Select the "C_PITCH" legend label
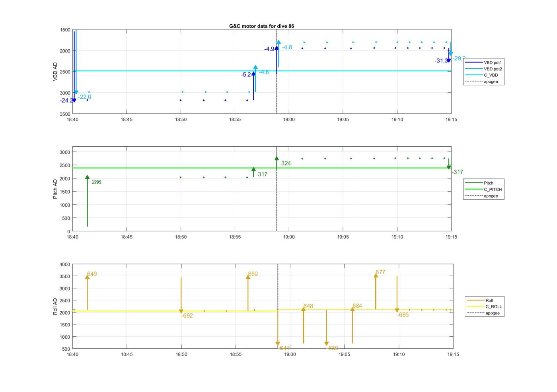 [x=493, y=189]
